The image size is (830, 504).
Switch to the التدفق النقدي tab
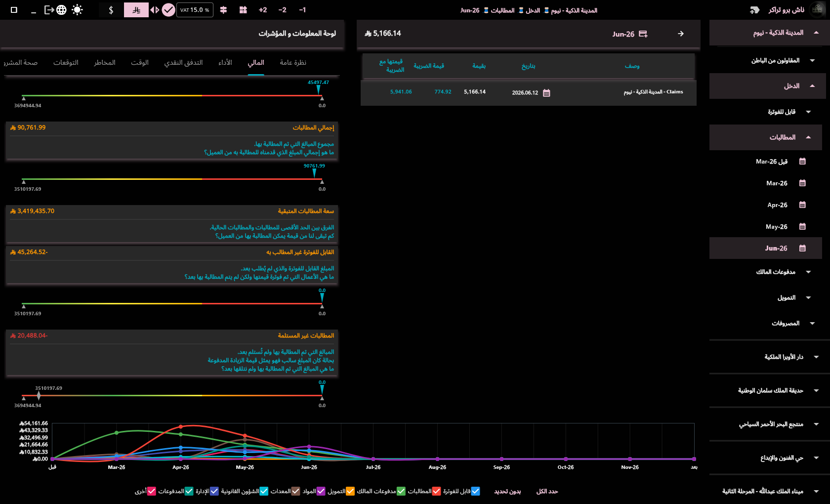click(x=184, y=63)
